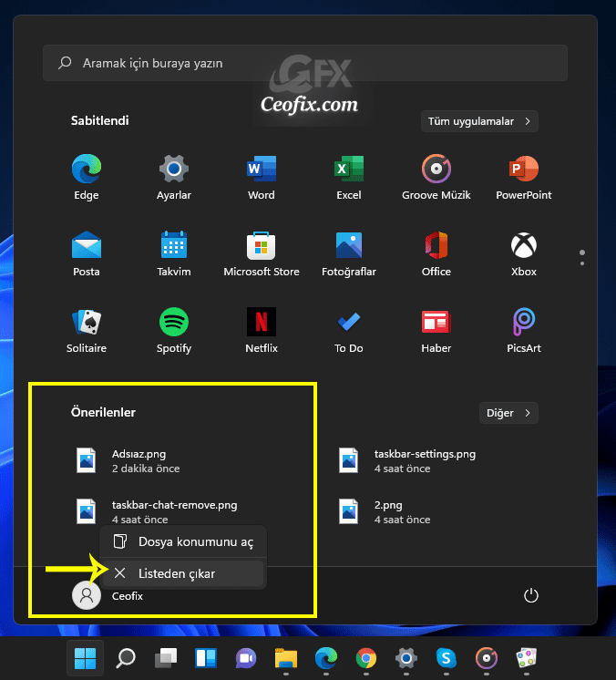Open Google Chrome on the taskbar

coord(366,658)
